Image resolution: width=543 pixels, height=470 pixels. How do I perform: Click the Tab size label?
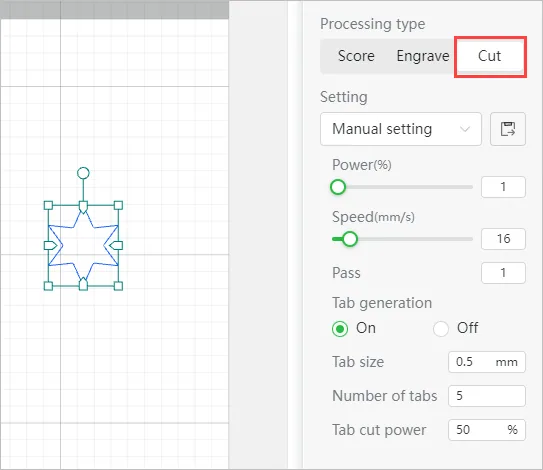tap(358, 362)
